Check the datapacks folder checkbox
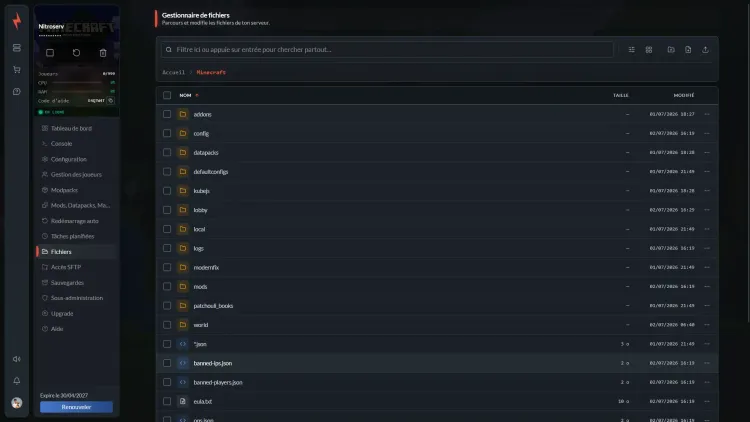The height and width of the screenshot is (422, 750). pyautogui.click(x=167, y=153)
